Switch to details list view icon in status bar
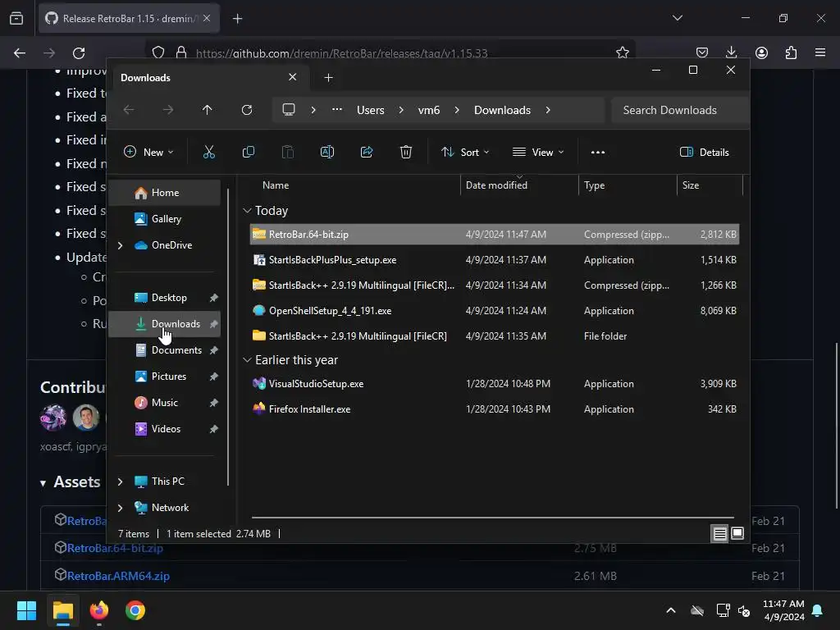840x630 pixels. (x=719, y=533)
